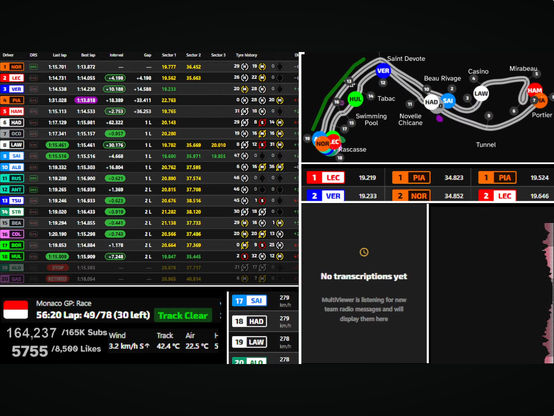Select the 17 SAI speed trap entry
Screen dimensions: 554x416
click(249, 301)
